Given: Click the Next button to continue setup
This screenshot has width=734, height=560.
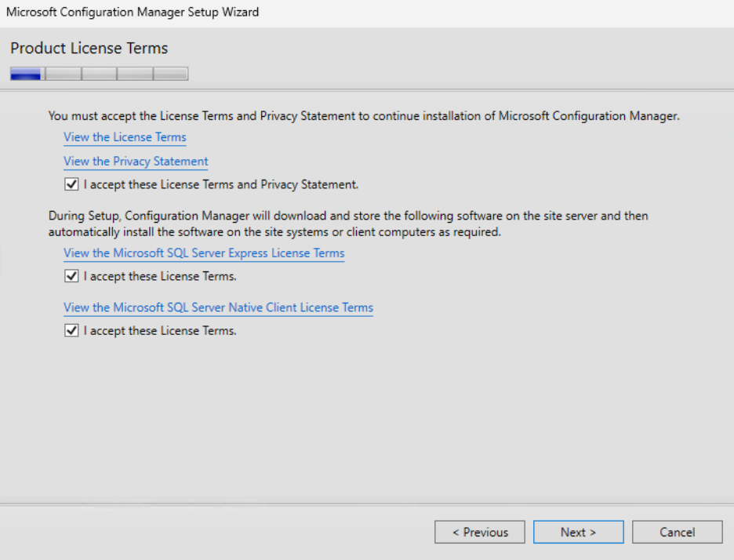Looking at the screenshot, I should tap(578, 532).
